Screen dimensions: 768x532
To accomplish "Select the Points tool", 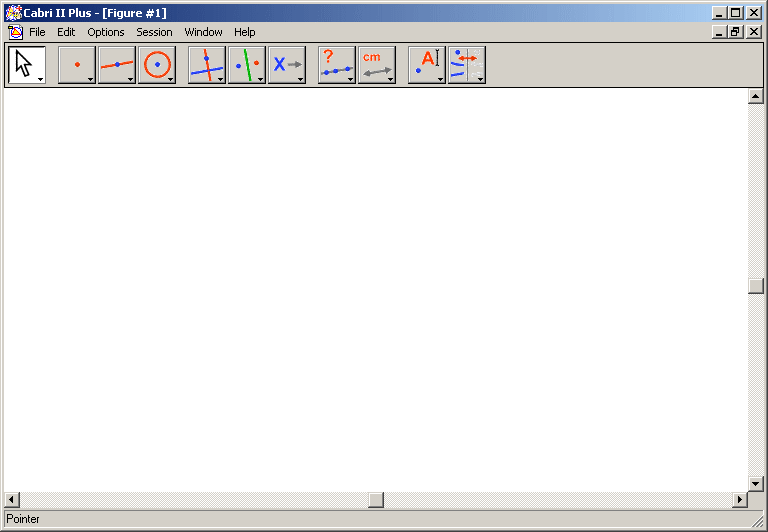I will click(x=77, y=65).
